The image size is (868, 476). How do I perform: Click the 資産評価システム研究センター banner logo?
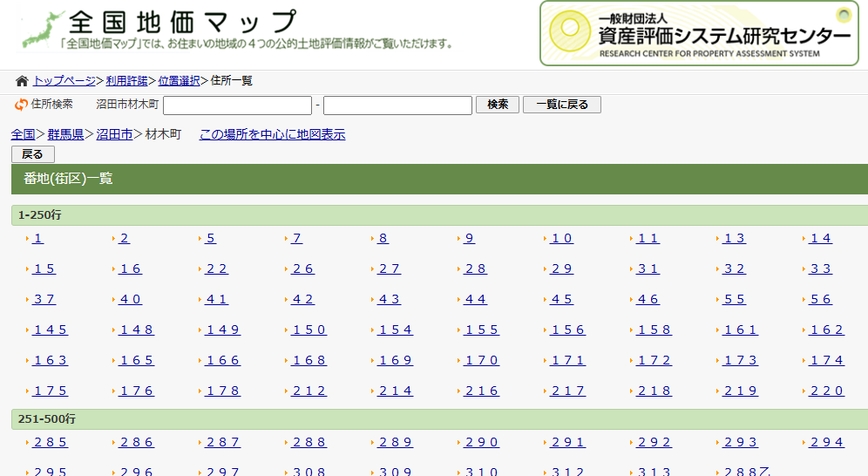pos(699,33)
